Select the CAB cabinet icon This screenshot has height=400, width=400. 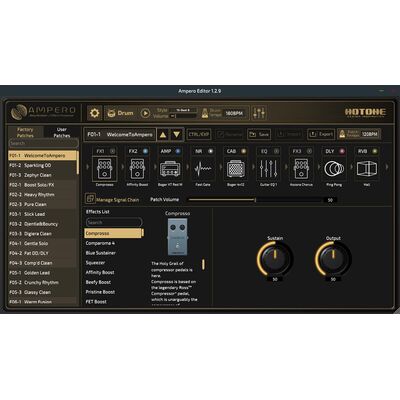(235, 169)
